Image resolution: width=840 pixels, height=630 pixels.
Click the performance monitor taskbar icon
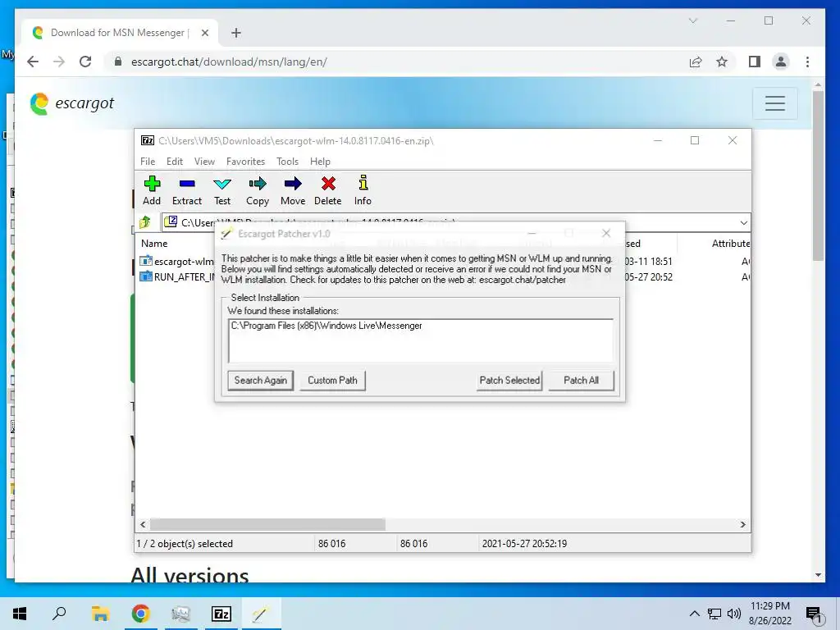click(x=181, y=614)
